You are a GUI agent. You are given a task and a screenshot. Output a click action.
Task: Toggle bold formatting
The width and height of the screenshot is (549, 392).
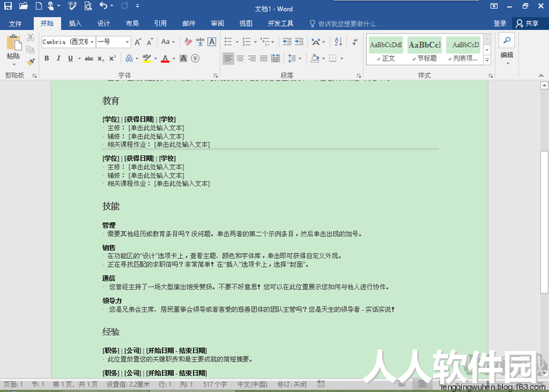coord(47,59)
